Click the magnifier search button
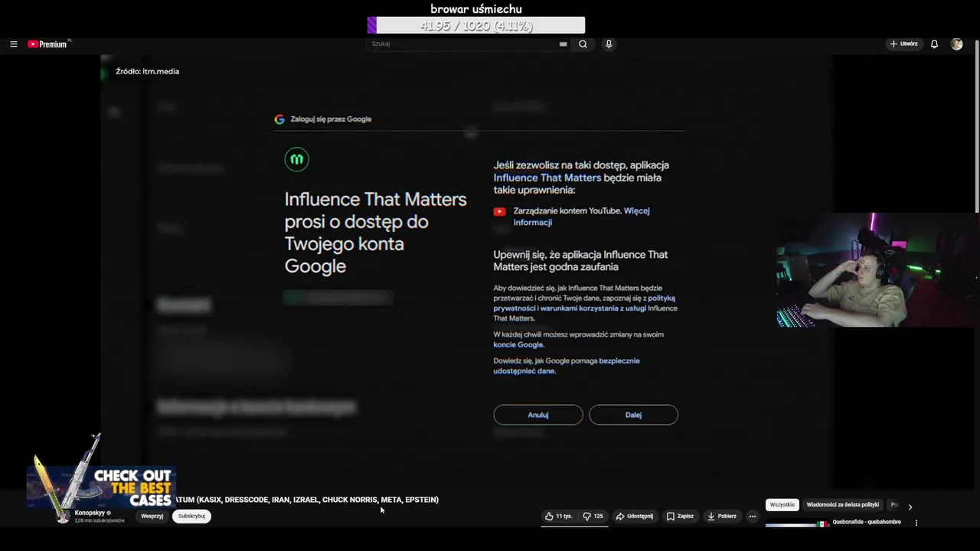This screenshot has height=551, width=980. tap(583, 44)
